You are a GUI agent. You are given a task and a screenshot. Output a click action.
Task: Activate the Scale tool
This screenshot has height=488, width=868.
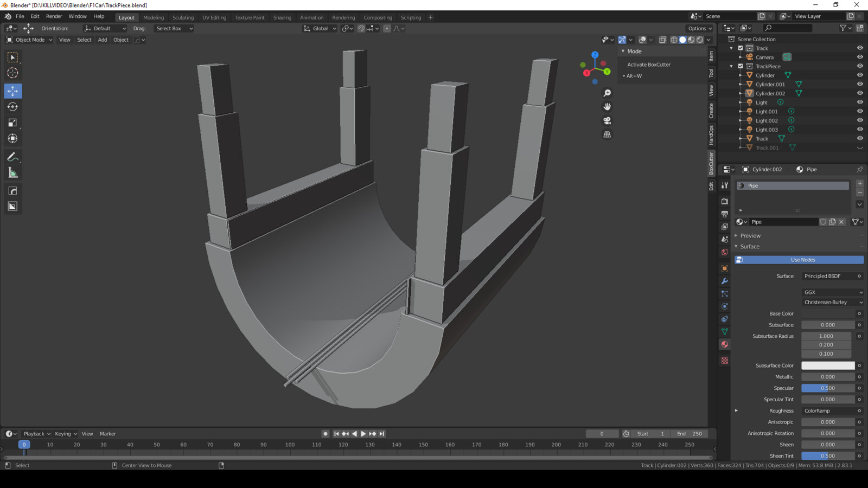(x=12, y=123)
